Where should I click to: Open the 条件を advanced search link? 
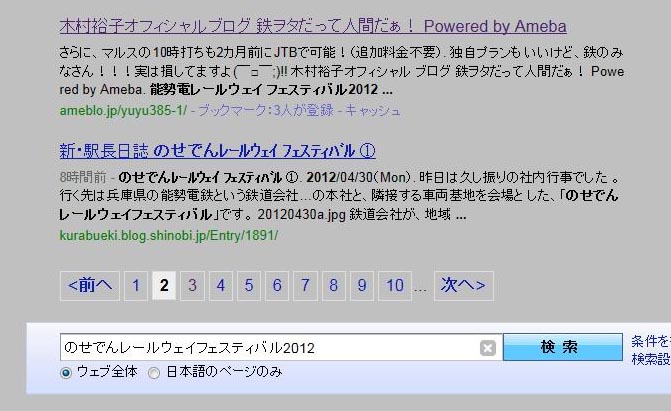pyautogui.click(x=651, y=341)
